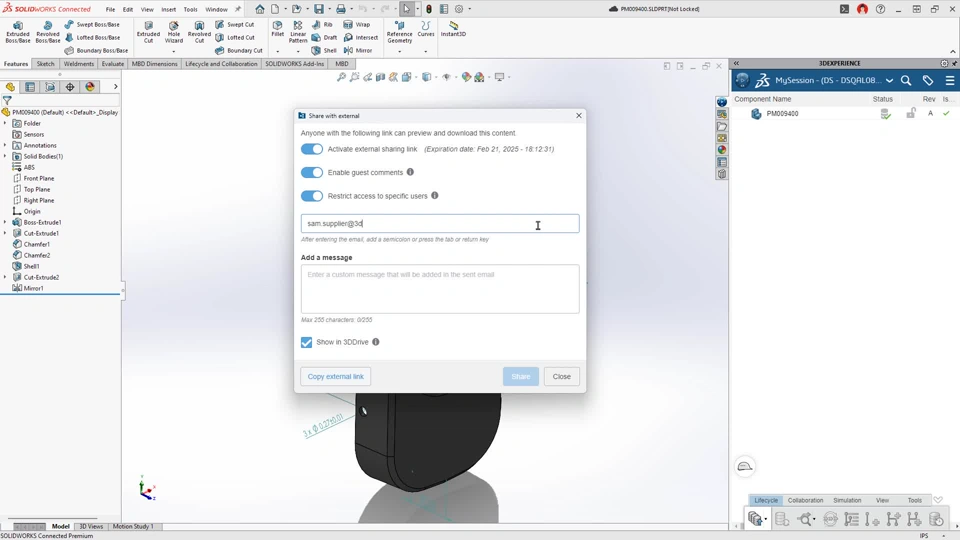Select the Intersect tool
Screen dimensions: 960x540
[x=361, y=37]
